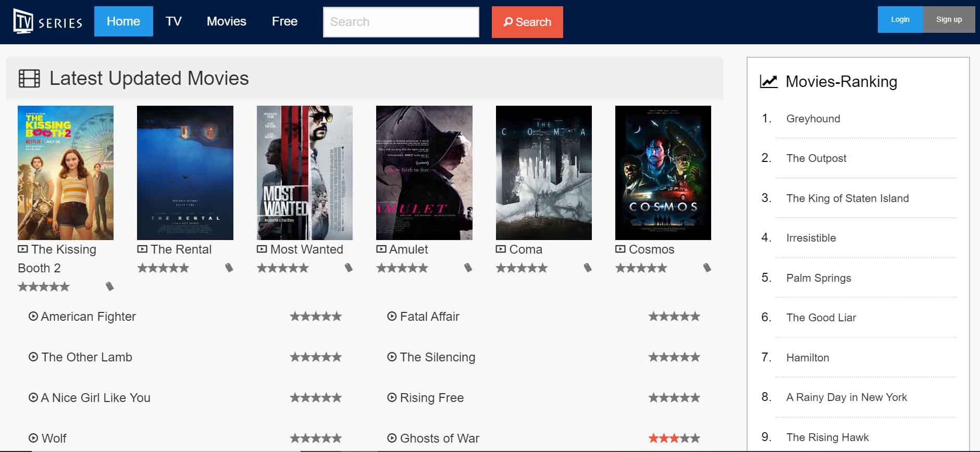Open the Fatal Affair movie title
This screenshot has height=452, width=980.
430,317
